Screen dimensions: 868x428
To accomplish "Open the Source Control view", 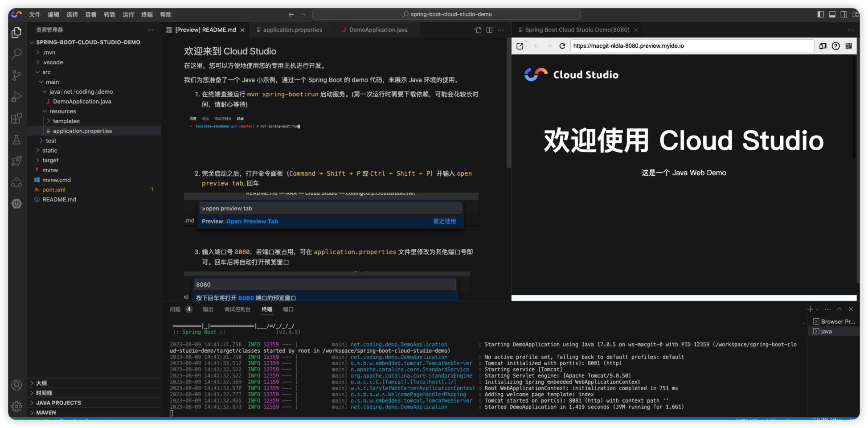I will coord(16,75).
